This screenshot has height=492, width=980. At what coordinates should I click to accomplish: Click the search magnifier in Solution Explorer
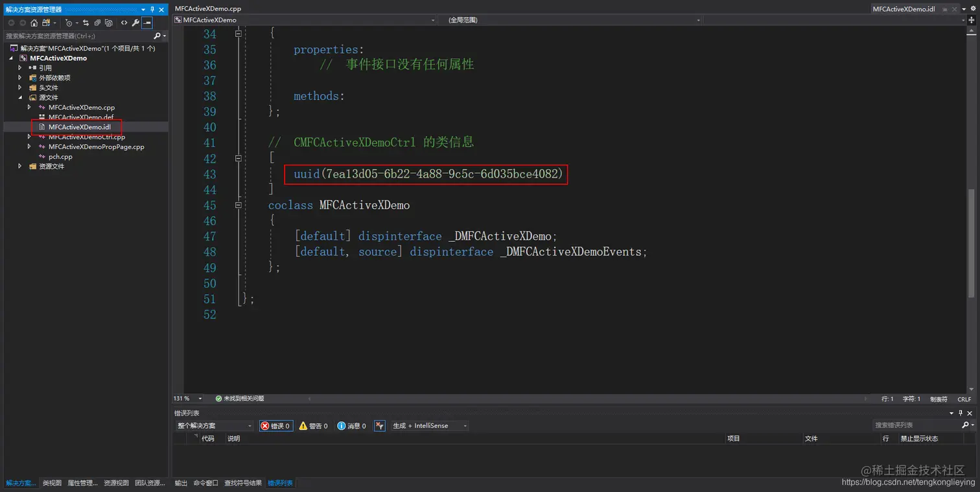157,36
